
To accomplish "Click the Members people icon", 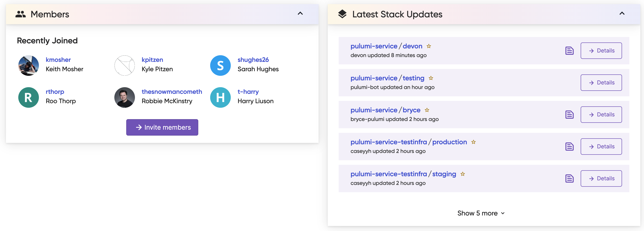I will pos(21,14).
